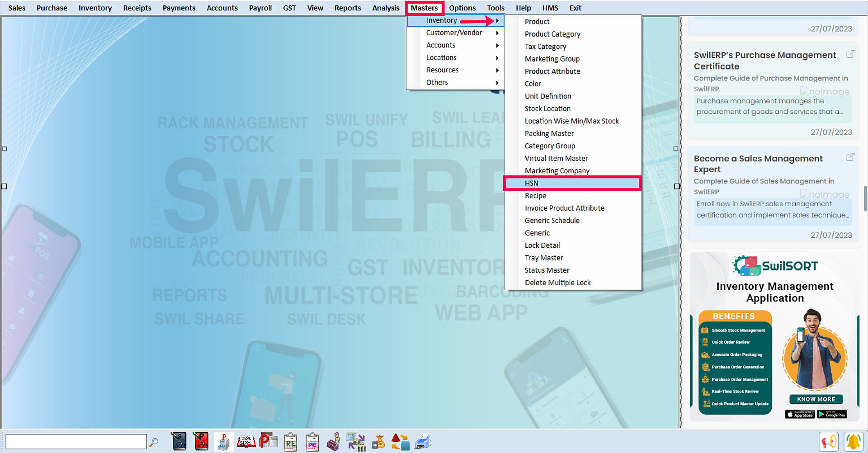Click the Google Play badge
This screenshot has width=868, height=453.
click(832, 414)
